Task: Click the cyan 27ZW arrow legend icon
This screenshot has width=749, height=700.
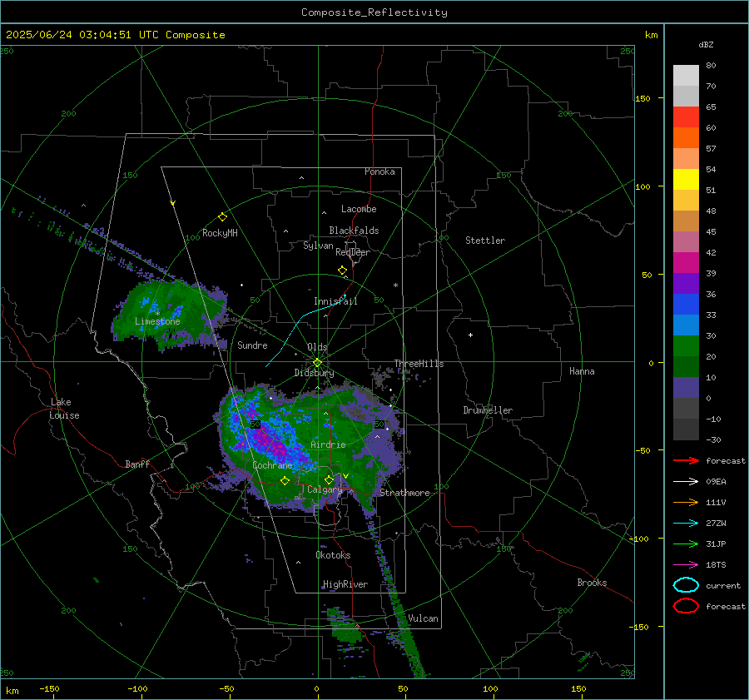Action: tap(686, 524)
